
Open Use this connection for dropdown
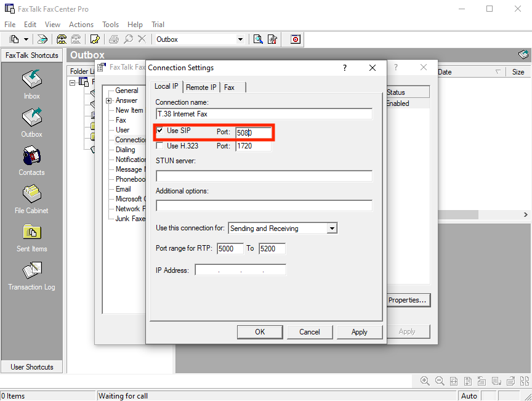coord(332,228)
